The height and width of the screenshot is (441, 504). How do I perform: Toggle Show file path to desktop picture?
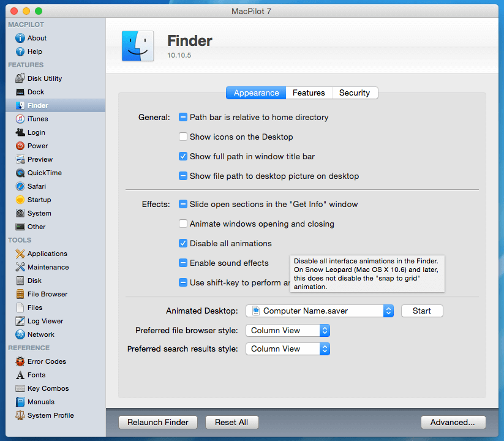click(x=183, y=176)
